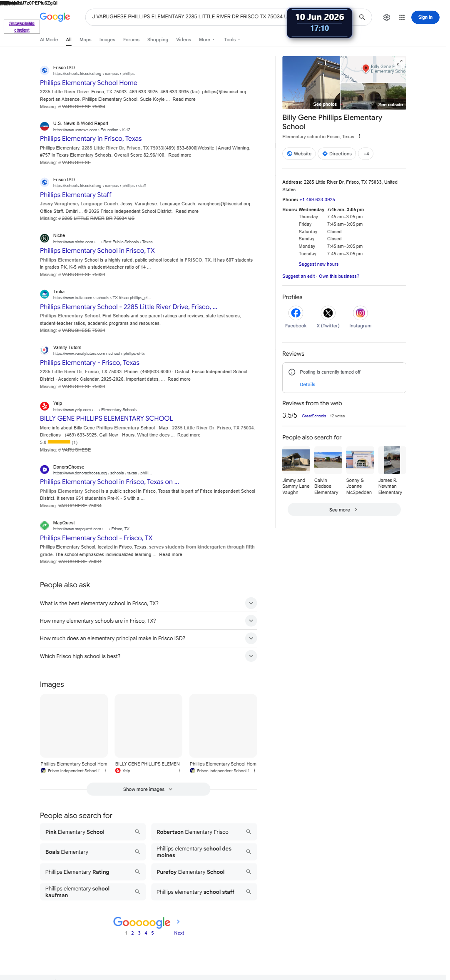
Task: Click the red map pin marker
Action: (x=365, y=68)
